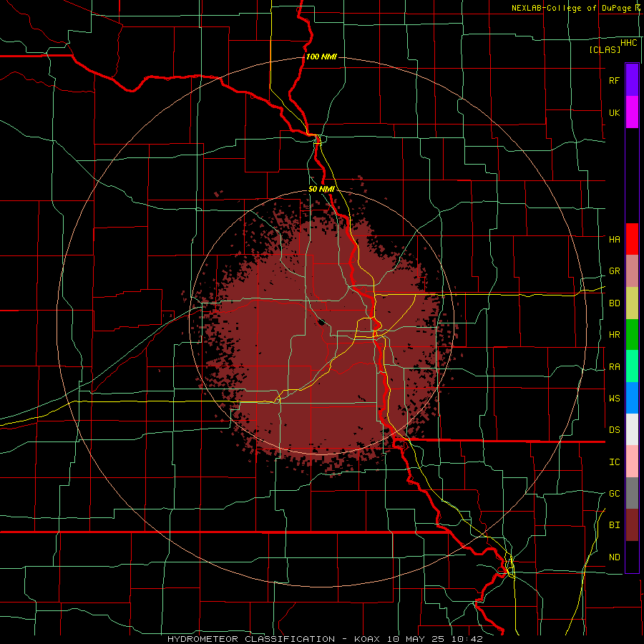Click the WS legend label
Viewport: 644px width, 644px height.
tap(614, 398)
